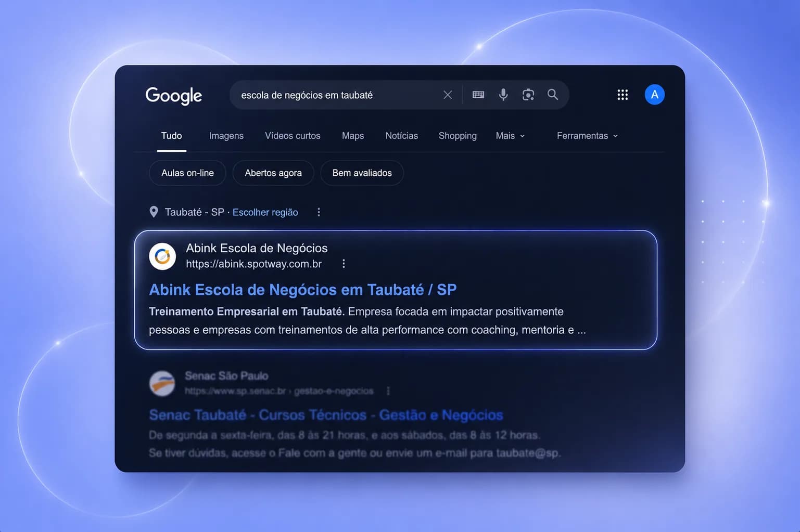This screenshot has height=532, width=800.
Task: Switch to the Imagens tab
Action: [x=226, y=136]
